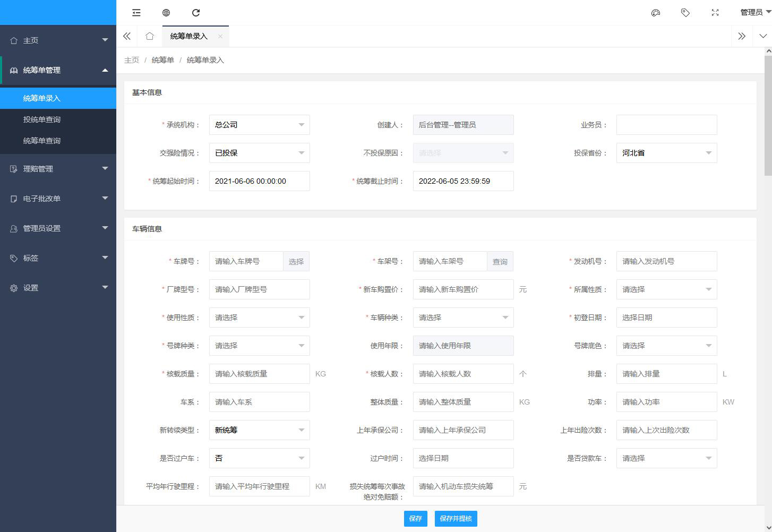Click the 上年承保公司 input field

pyautogui.click(x=464, y=430)
